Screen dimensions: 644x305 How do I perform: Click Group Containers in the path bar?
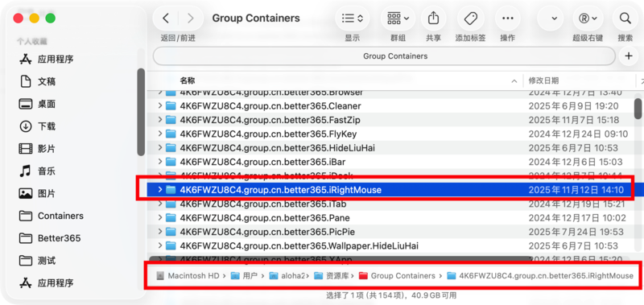pos(397,275)
